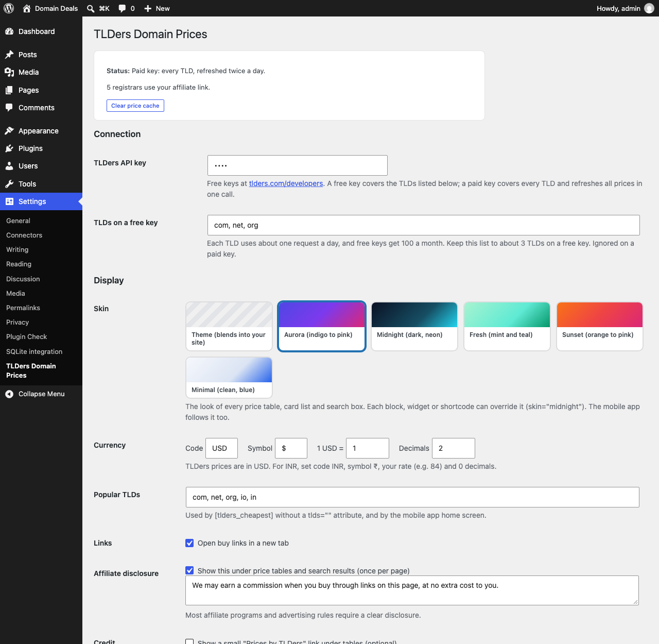Click the Clear price cache button

click(135, 106)
